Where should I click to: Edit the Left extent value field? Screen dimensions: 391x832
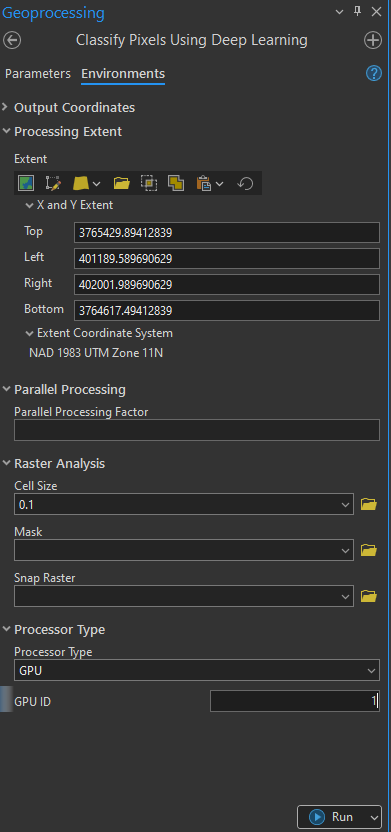[x=227, y=258]
